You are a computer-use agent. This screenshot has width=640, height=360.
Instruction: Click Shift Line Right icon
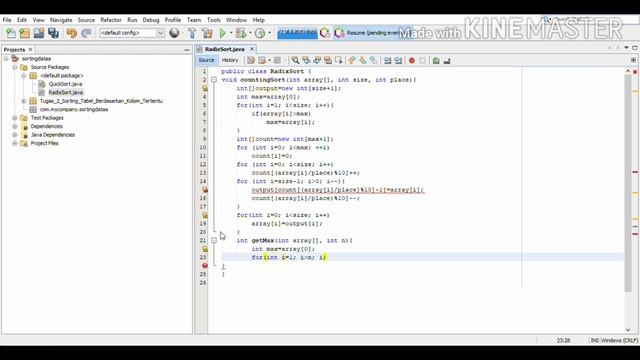click(398, 60)
